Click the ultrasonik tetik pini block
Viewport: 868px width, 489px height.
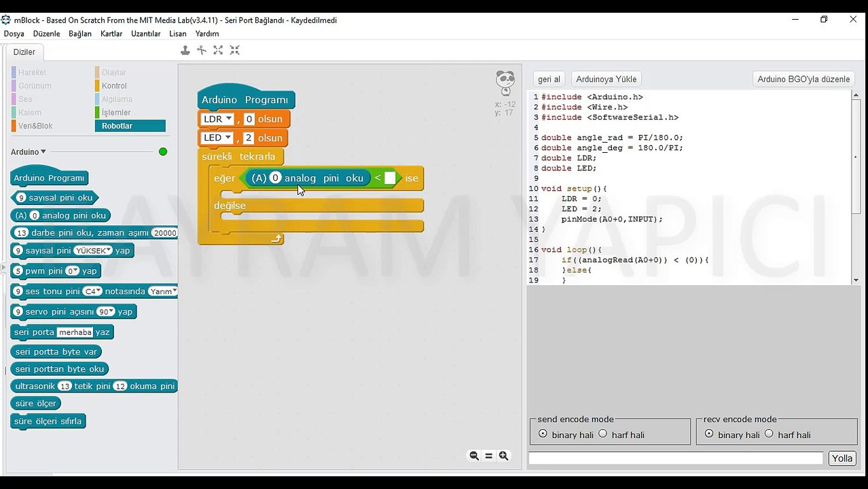(x=94, y=386)
